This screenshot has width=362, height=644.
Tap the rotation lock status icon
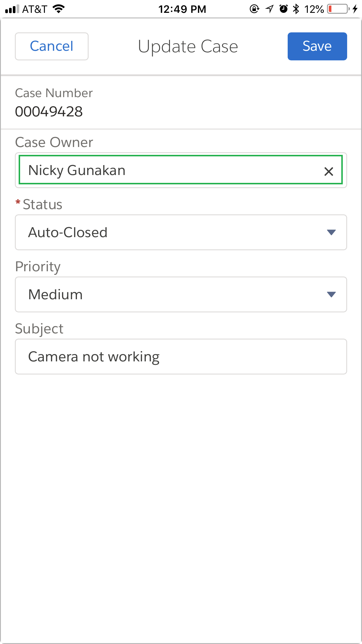(254, 9)
